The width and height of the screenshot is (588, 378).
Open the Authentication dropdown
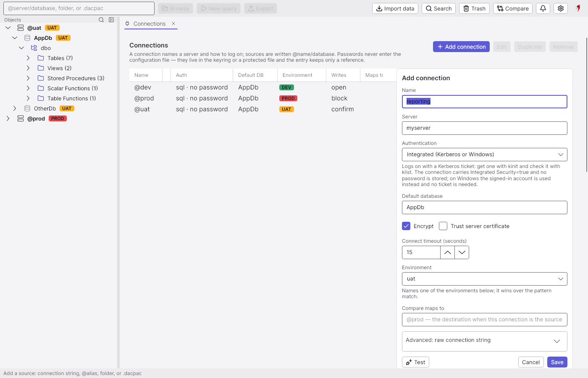485,155
